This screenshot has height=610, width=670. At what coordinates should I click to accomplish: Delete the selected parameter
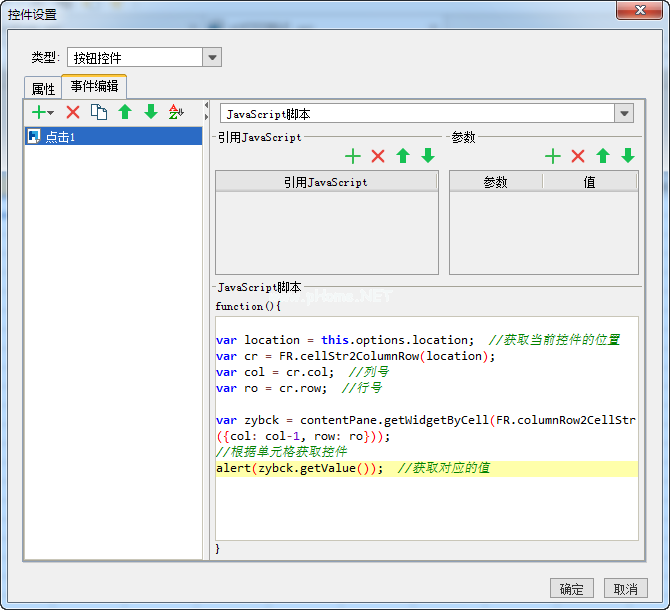click(x=578, y=156)
